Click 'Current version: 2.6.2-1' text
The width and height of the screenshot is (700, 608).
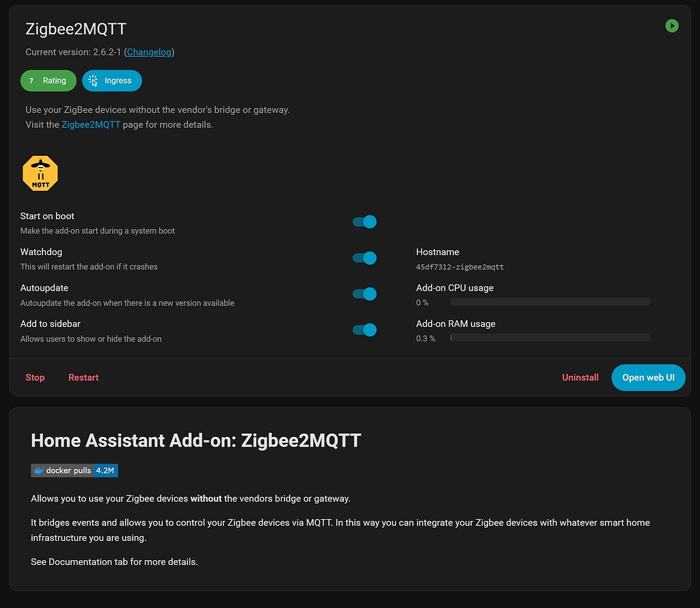pyautogui.click(x=73, y=52)
